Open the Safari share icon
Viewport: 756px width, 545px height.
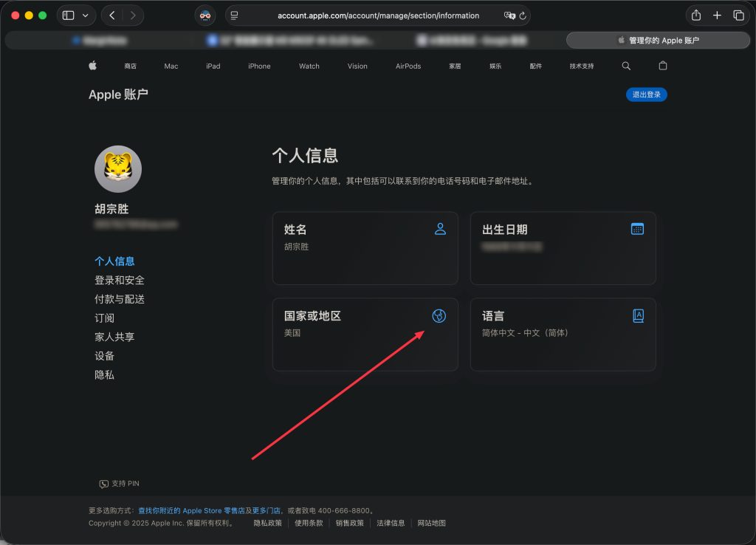click(x=695, y=15)
